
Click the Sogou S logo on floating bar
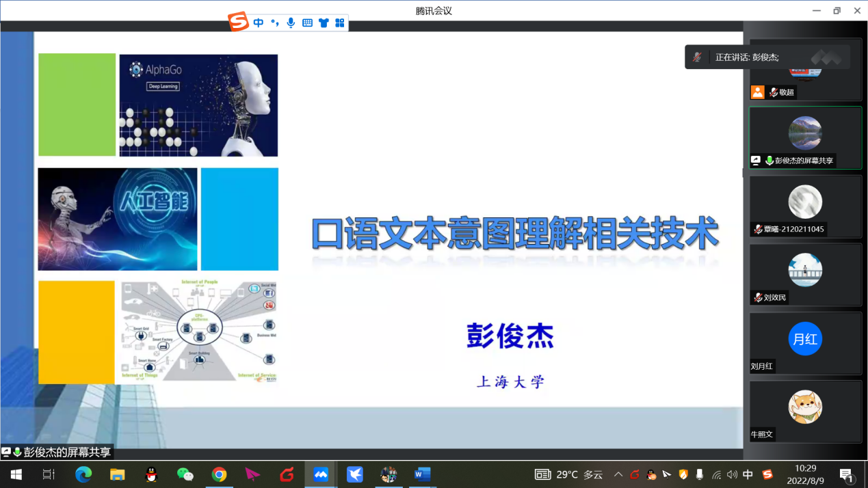pyautogui.click(x=238, y=22)
